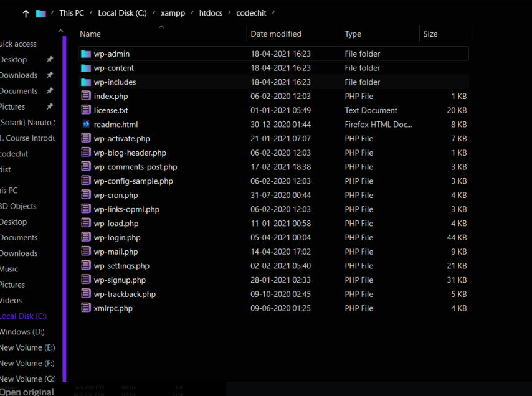
Task: Click the Firefox HTML Doc type cell
Action: [x=378, y=125]
